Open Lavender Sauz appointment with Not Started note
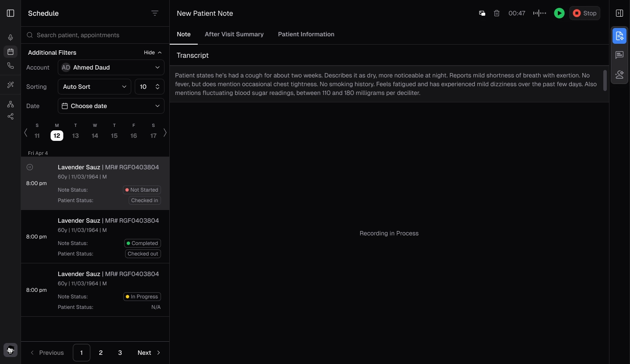This screenshot has width=630, height=364. pos(95,183)
